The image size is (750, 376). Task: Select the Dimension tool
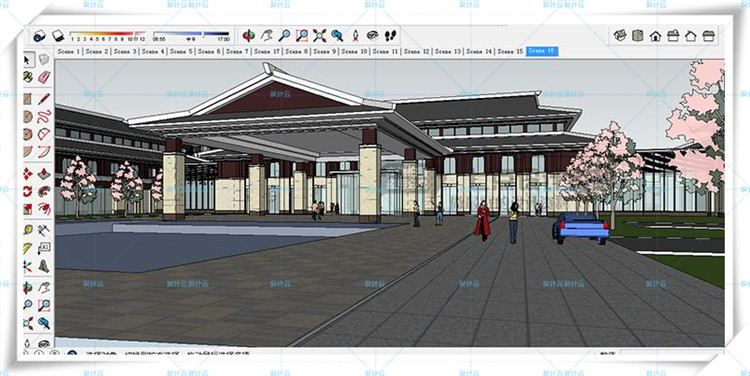(44, 230)
